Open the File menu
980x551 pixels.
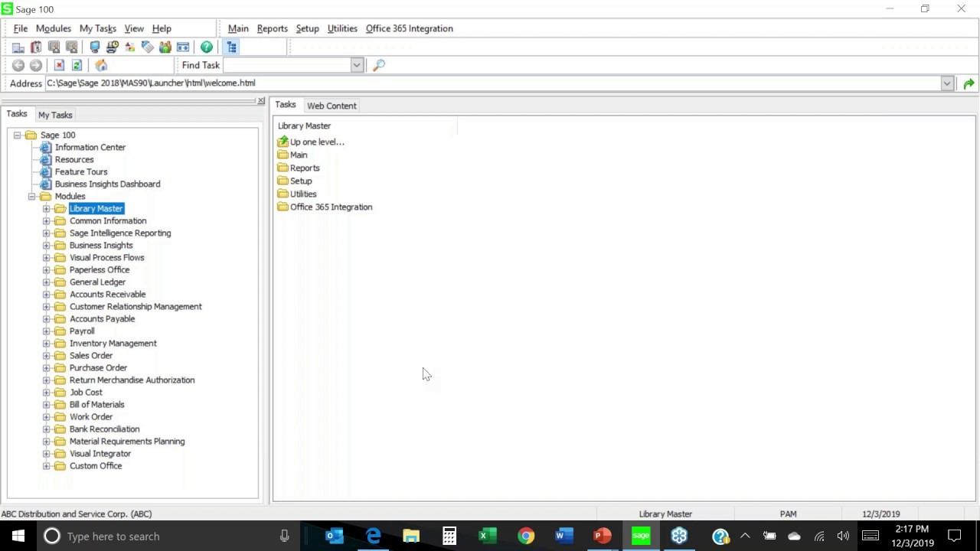21,28
